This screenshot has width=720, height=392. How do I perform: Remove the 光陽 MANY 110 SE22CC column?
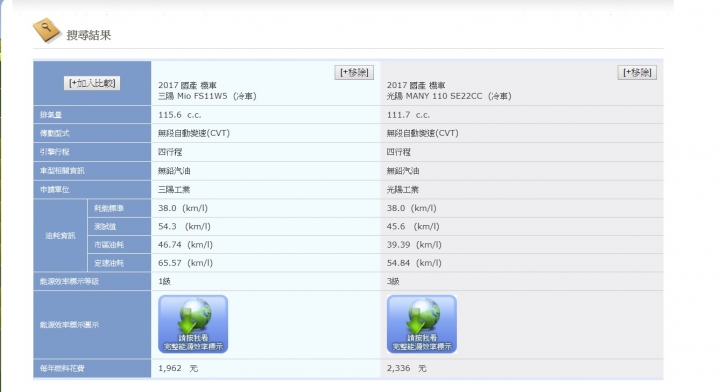(637, 73)
